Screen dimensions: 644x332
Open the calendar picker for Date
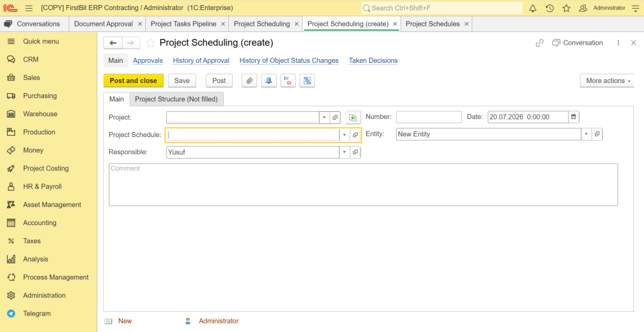click(x=574, y=117)
